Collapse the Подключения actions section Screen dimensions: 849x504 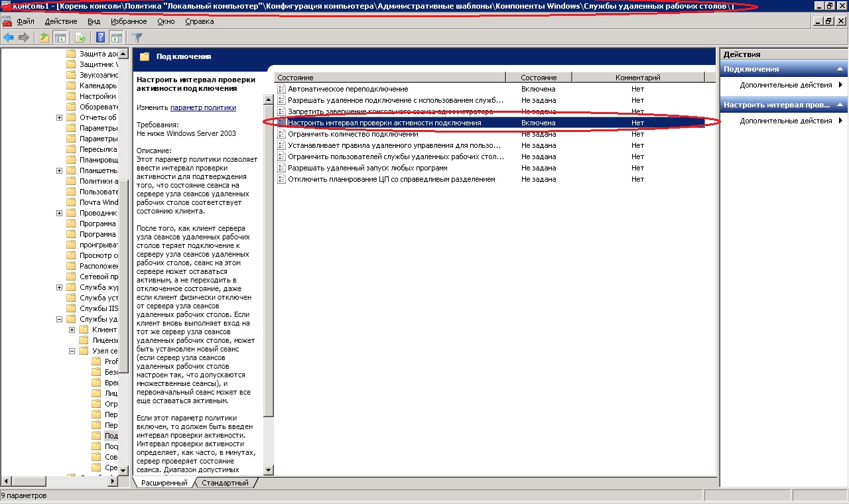[840, 69]
